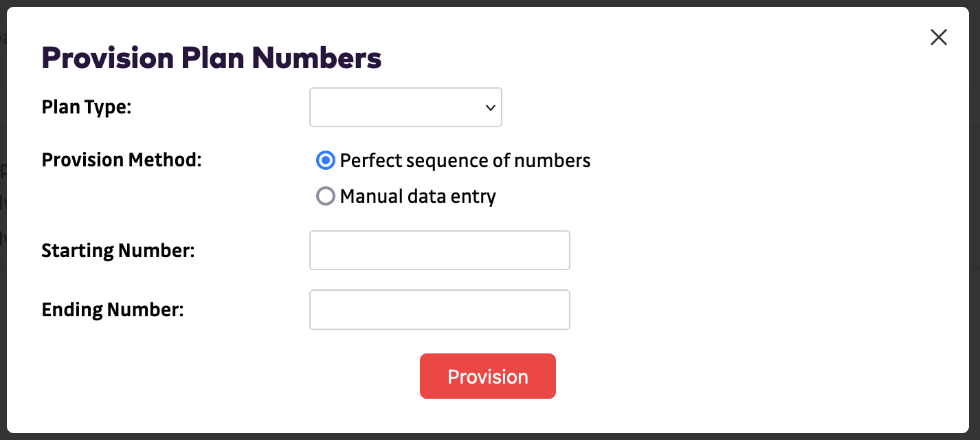
Task: Click the Ending Number text field
Action: point(439,309)
